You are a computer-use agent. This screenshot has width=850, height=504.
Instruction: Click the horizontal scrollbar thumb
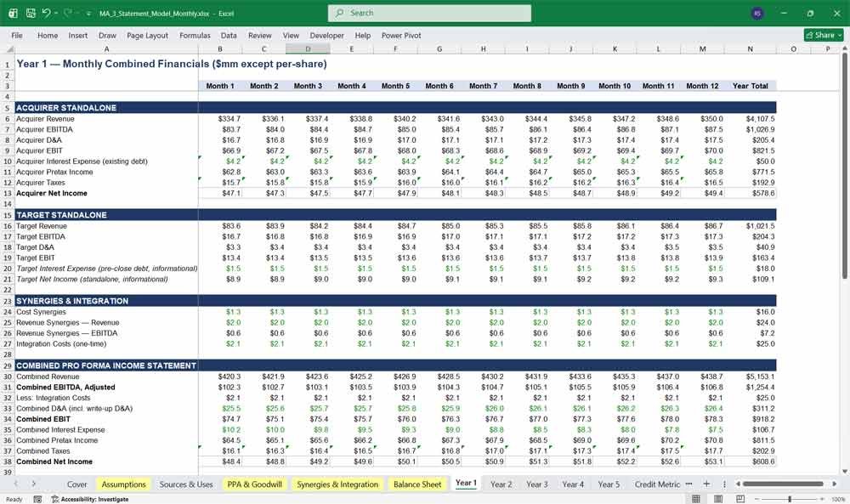783,484
